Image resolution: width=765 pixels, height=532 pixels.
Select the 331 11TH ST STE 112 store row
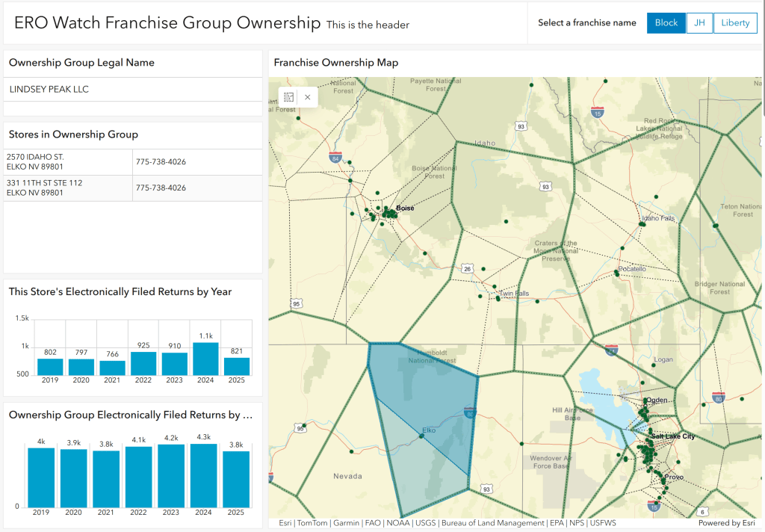click(133, 188)
